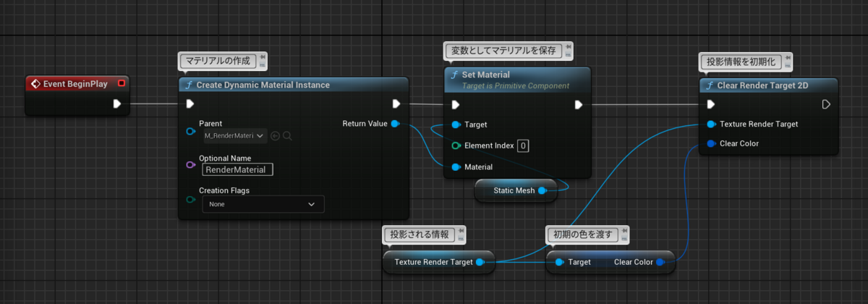Toggle visibility of the '投影情報を初期化' comment bubble
The height and width of the screenshot is (304, 868).
(786, 65)
